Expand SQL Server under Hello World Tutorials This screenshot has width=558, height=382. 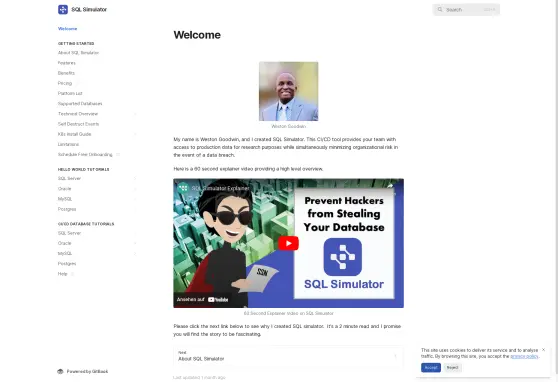[135, 178]
